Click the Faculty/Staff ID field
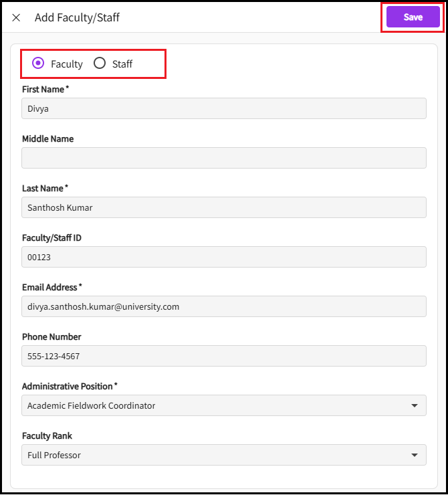Screen dimensions: 448x495 224,257
